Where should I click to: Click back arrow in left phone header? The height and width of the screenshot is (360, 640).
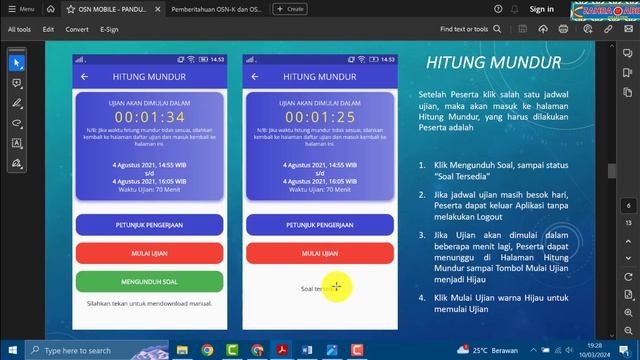tap(84, 76)
